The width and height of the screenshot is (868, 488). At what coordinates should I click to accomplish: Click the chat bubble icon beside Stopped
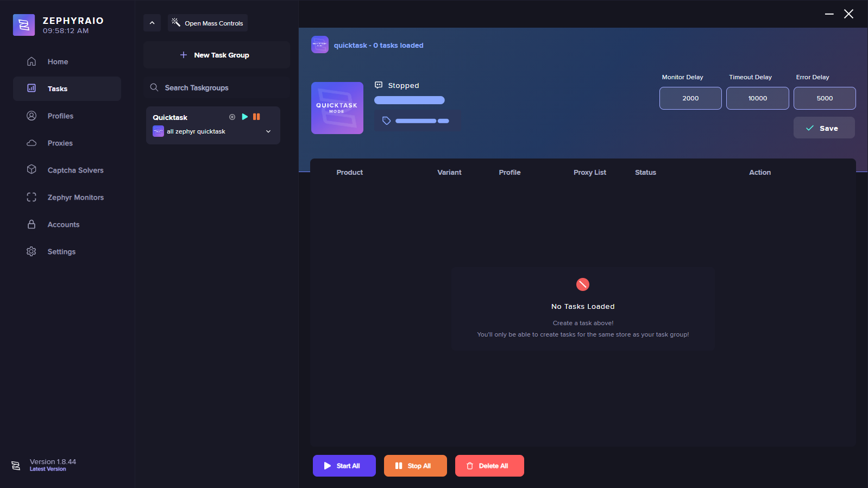point(379,85)
